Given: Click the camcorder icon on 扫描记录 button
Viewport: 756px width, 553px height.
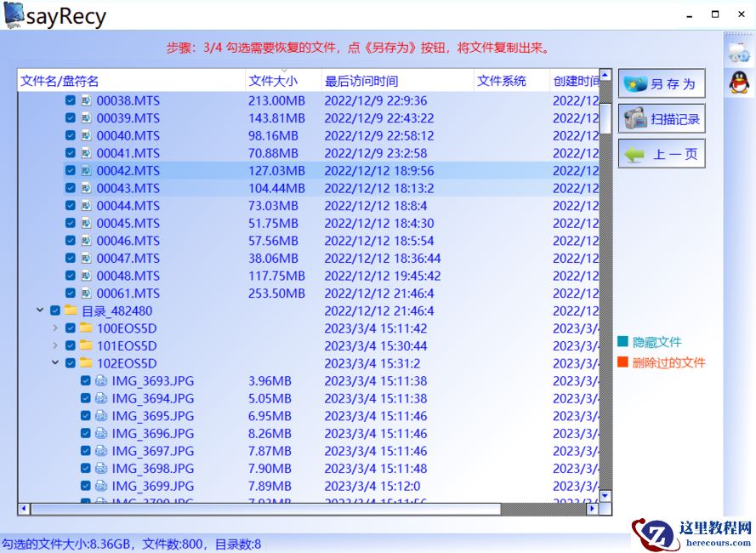Looking at the screenshot, I should point(634,118).
